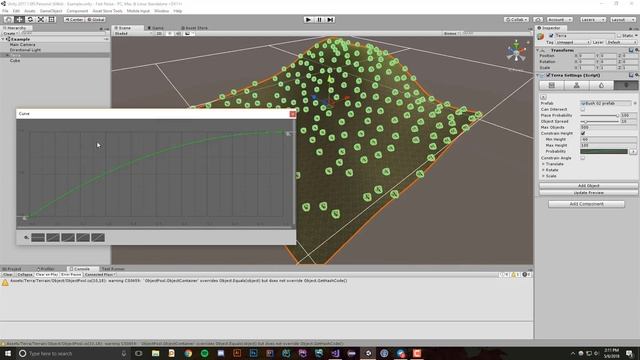Image resolution: width=640 pixels, height=360 pixels.
Task: Switch to the Project tab
Action: point(12,269)
